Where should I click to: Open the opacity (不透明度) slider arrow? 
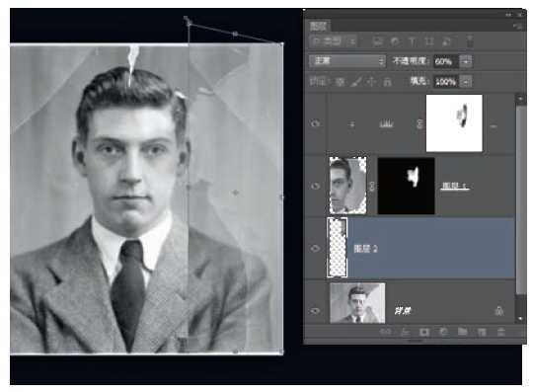tap(465, 61)
